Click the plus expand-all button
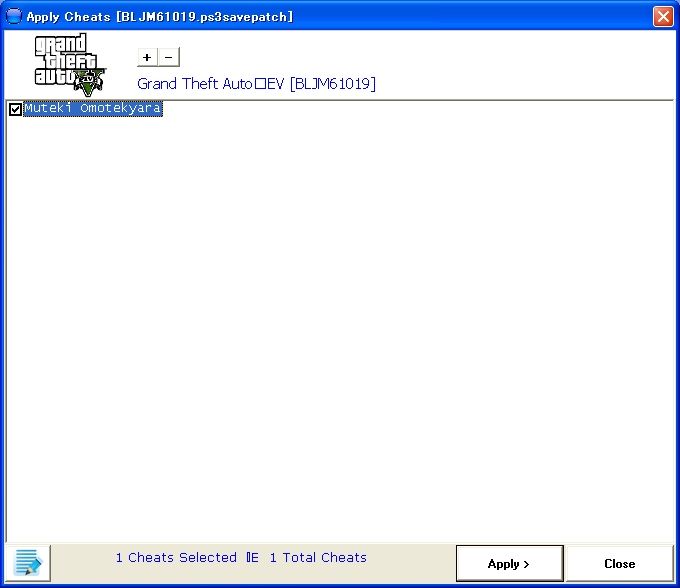 tap(147, 57)
